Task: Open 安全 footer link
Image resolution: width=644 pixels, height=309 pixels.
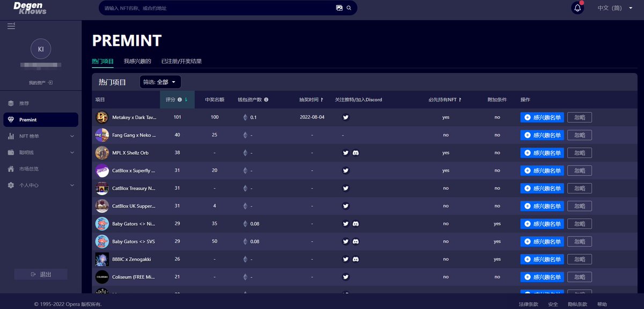Action: pyautogui.click(x=553, y=304)
